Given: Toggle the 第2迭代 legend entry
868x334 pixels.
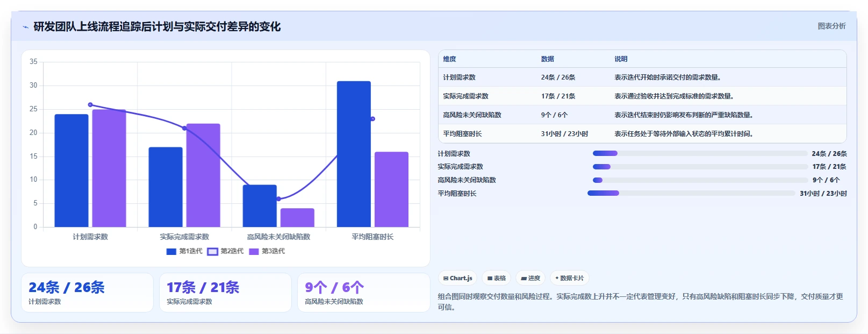Looking at the screenshot, I should pyautogui.click(x=226, y=251).
